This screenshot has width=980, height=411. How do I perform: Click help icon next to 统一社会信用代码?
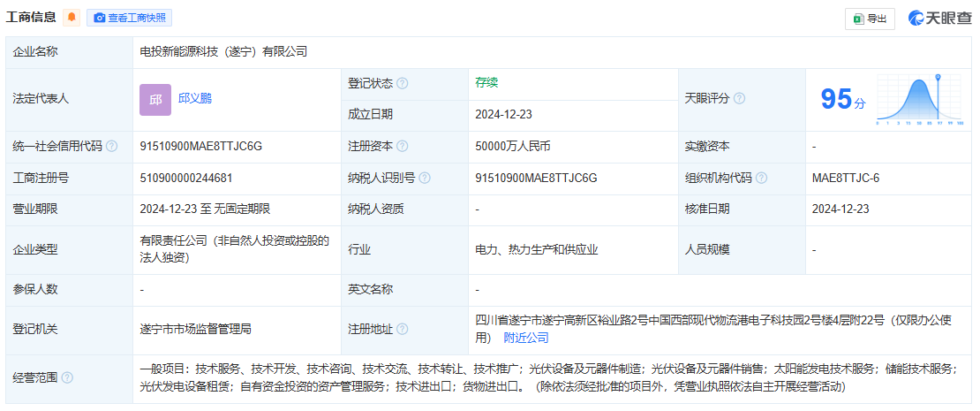(111, 147)
